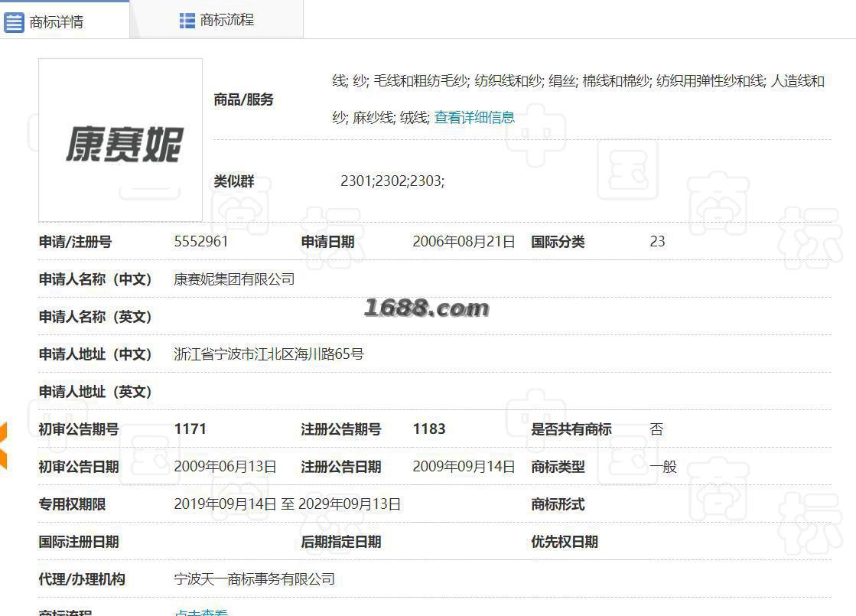Viewport: 856px width, 616px height.
Task: Click the international class value 23
Action: point(657,241)
